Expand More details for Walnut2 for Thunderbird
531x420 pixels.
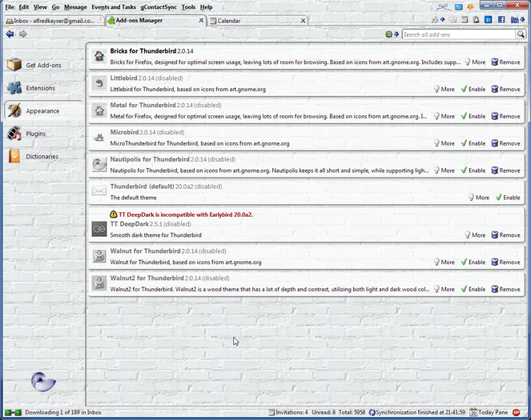[x=444, y=289]
